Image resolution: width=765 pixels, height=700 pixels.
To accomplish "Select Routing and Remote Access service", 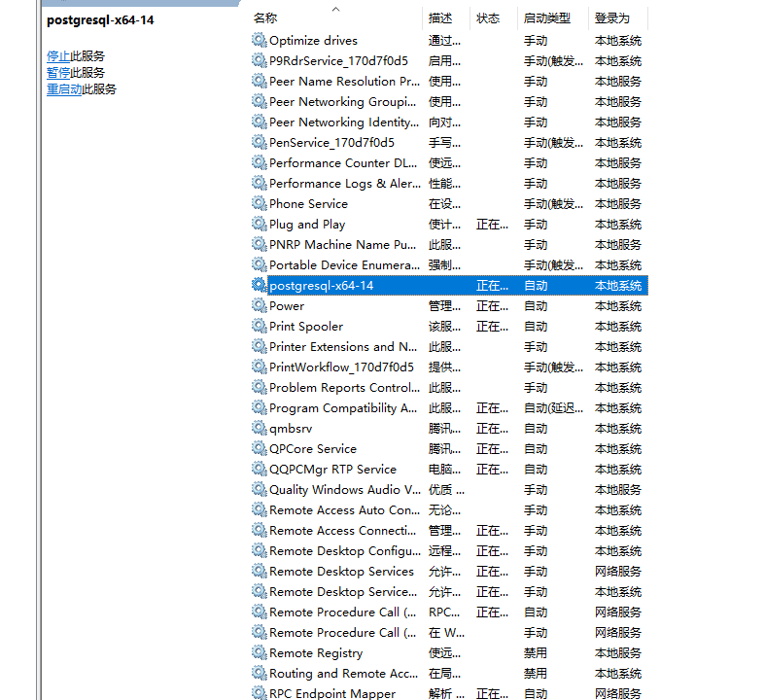I will tap(343, 674).
